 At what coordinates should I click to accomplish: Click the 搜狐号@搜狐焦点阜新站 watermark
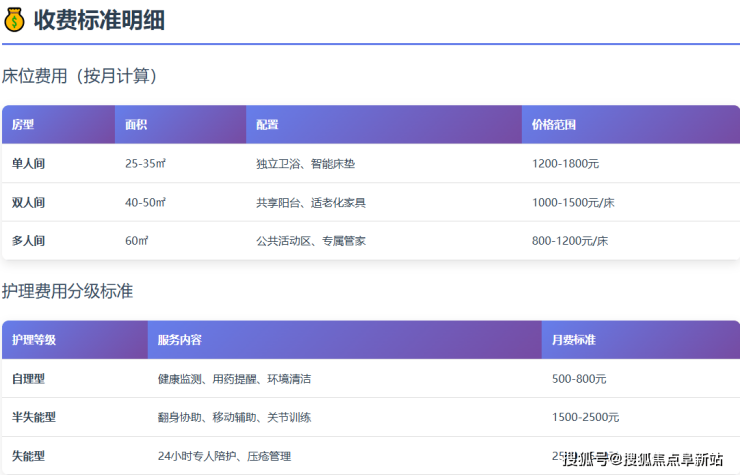tap(643, 459)
